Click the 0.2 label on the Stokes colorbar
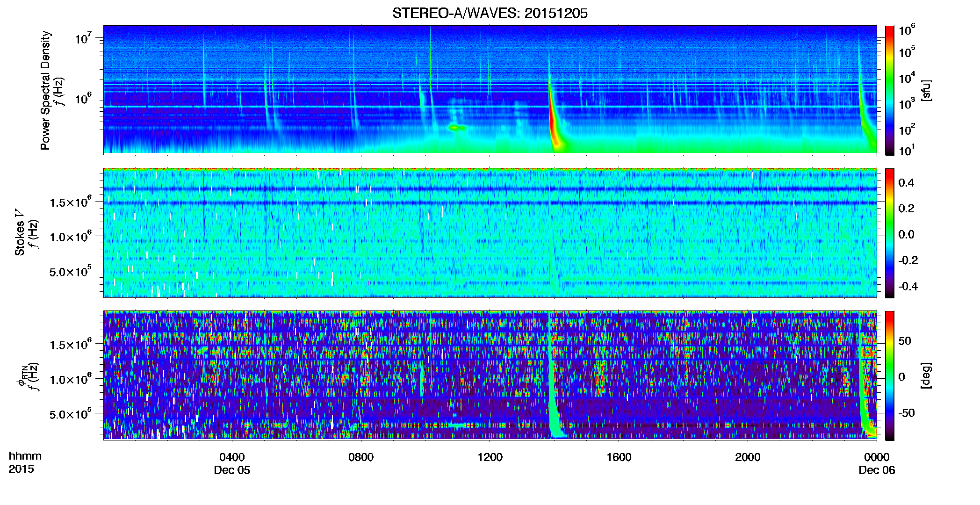 click(x=906, y=209)
